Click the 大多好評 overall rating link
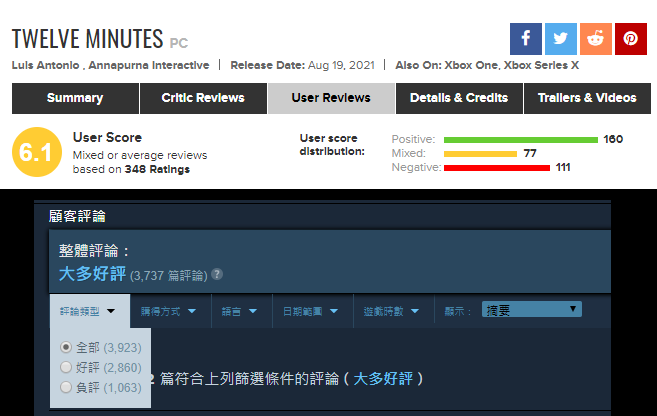This screenshot has width=657, height=416. pos(92,274)
